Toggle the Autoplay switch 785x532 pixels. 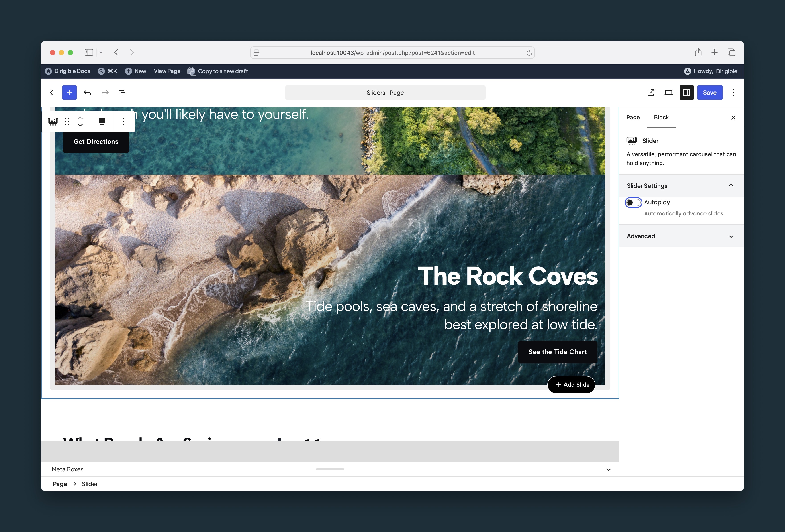click(633, 203)
